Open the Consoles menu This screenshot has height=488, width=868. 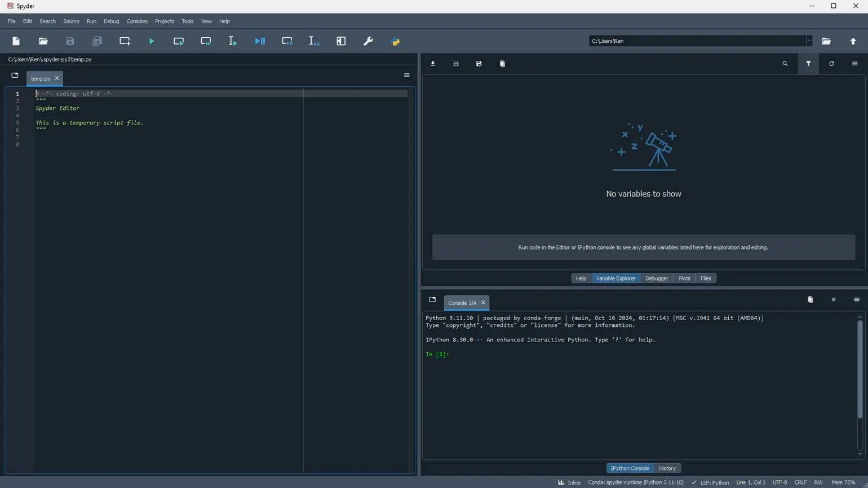(x=137, y=21)
